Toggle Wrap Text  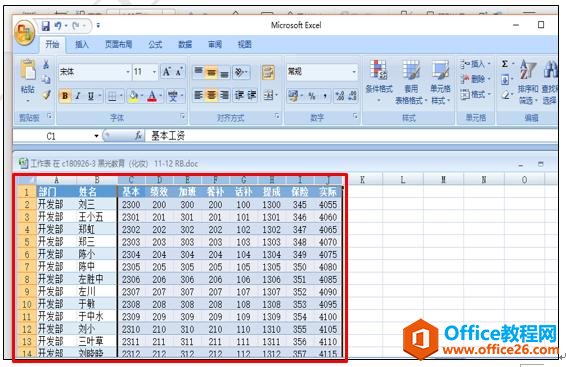268,72
